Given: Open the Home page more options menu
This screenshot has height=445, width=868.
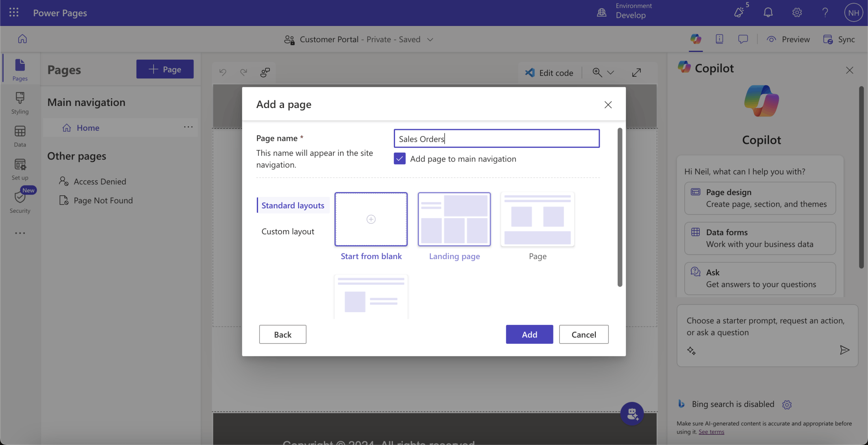Looking at the screenshot, I should point(188,127).
